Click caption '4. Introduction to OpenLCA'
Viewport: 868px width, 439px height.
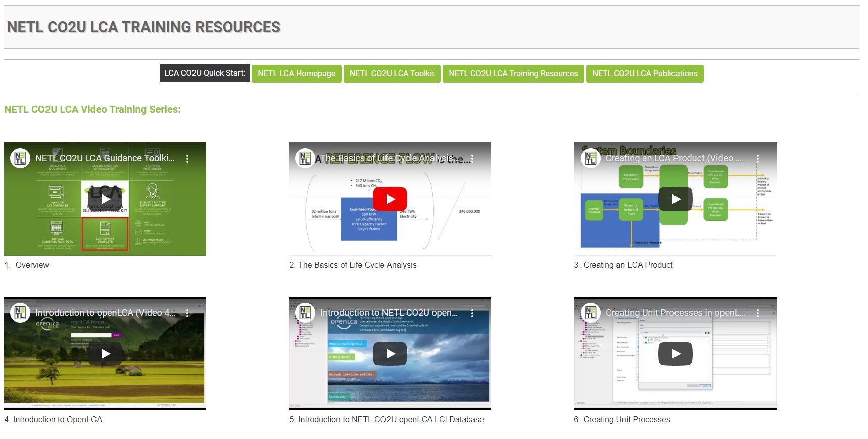coord(53,419)
